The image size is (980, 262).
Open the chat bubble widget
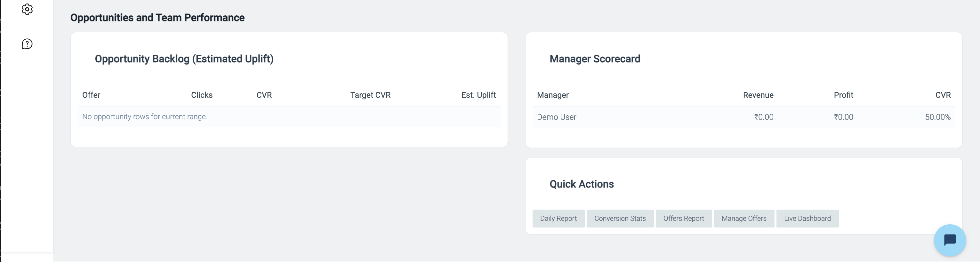950,240
